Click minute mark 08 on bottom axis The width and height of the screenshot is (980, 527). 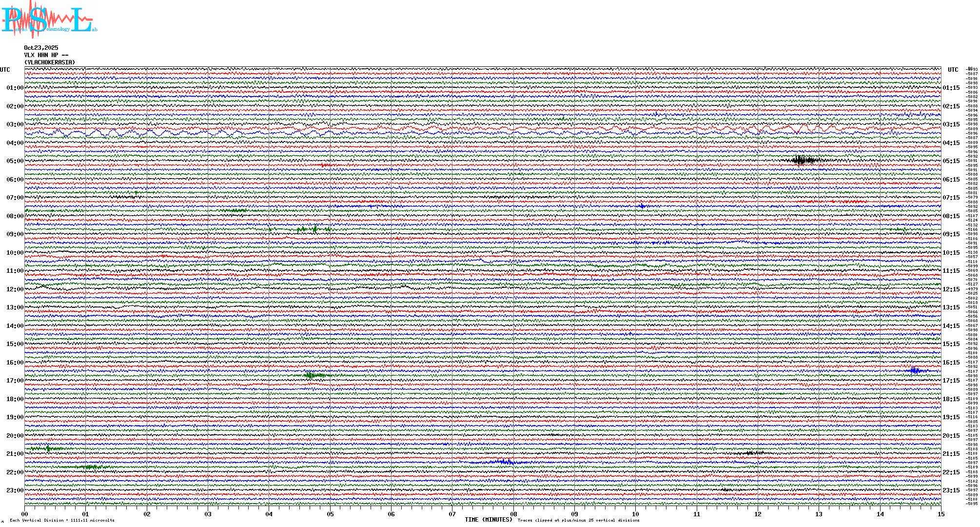tap(513, 514)
